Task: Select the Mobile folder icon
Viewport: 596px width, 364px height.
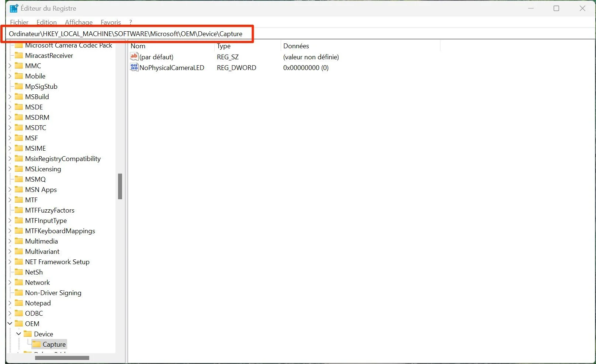Action: click(x=19, y=76)
